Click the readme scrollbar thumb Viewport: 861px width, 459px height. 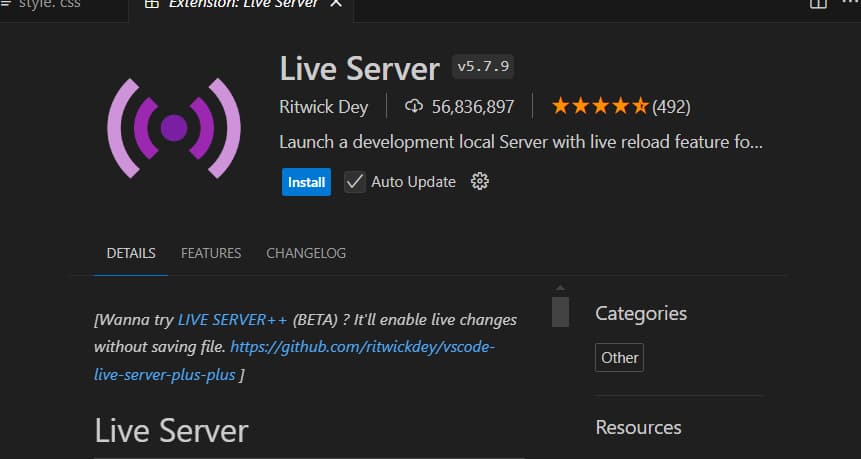(560, 312)
